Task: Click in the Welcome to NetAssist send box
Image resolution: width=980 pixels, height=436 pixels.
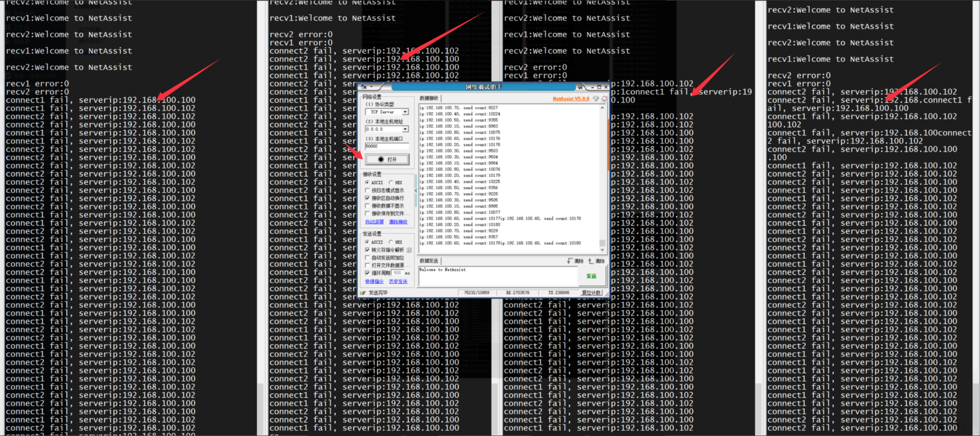Action: tap(498, 276)
